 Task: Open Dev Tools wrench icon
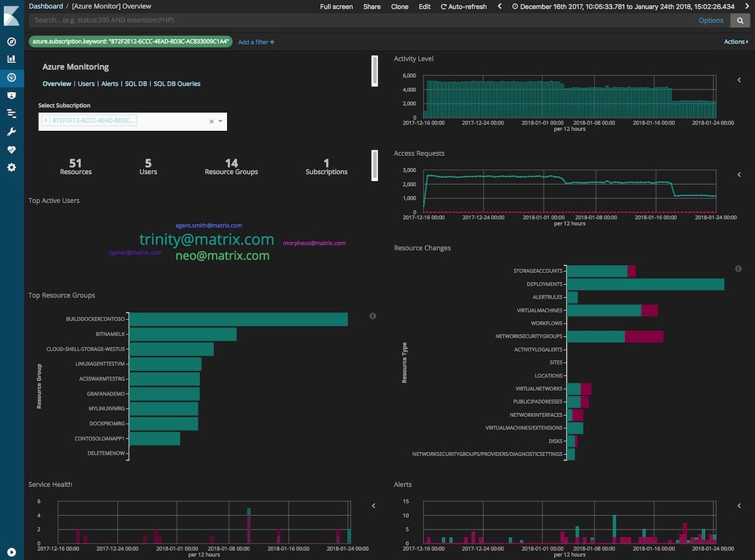11,132
